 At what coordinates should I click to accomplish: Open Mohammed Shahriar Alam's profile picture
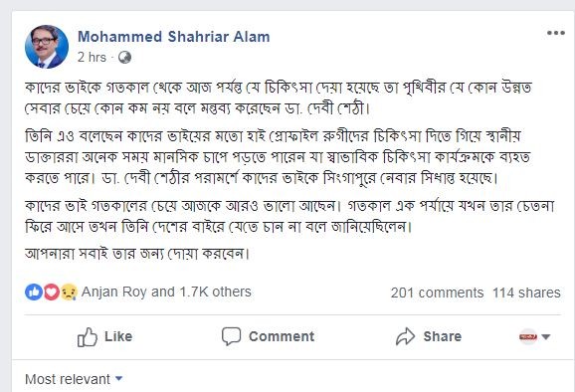tap(47, 47)
